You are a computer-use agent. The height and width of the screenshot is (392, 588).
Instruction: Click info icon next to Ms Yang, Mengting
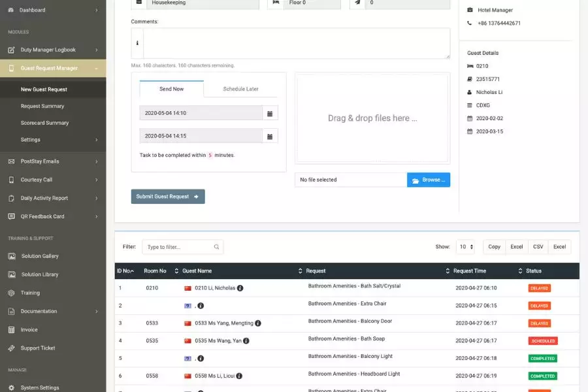tap(258, 323)
